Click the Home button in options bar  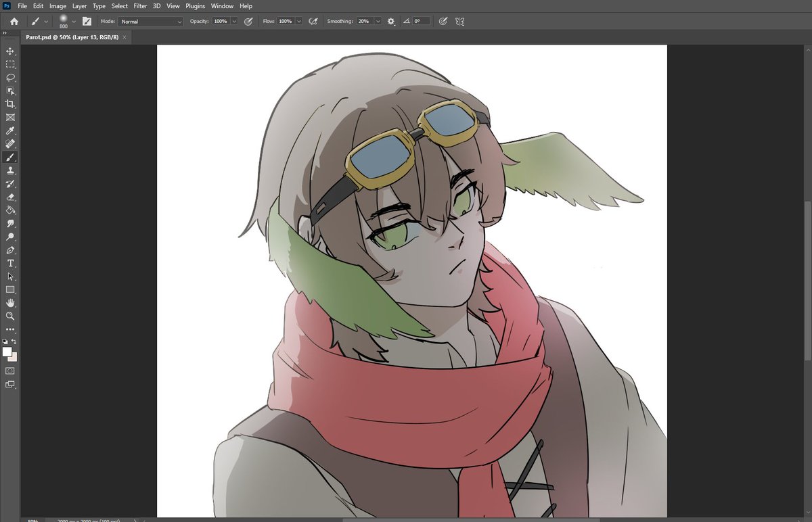[14, 22]
